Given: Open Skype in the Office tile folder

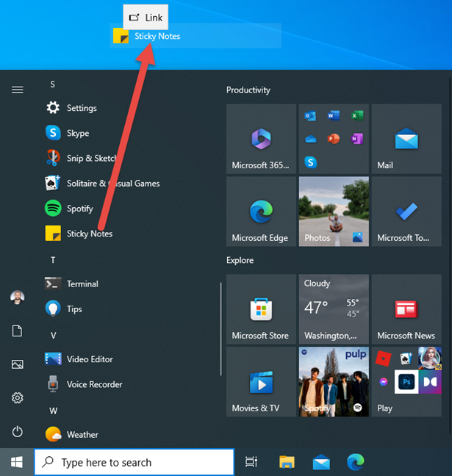Looking at the screenshot, I should (x=310, y=162).
